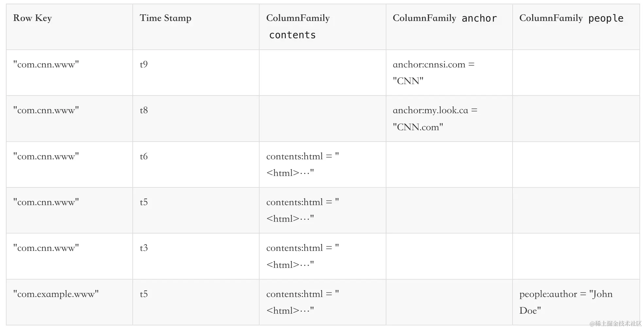Select the t3 timestamp cell

coord(144,248)
